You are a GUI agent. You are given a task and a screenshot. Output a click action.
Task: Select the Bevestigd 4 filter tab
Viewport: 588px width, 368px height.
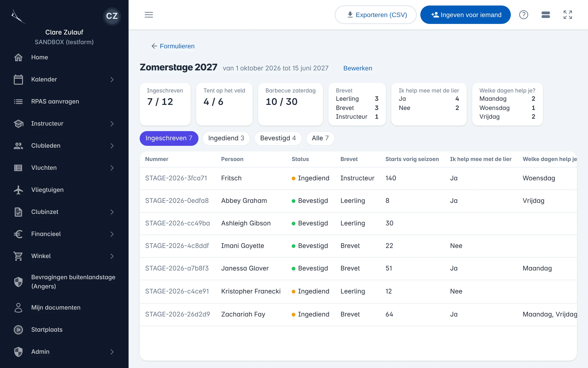click(278, 138)
